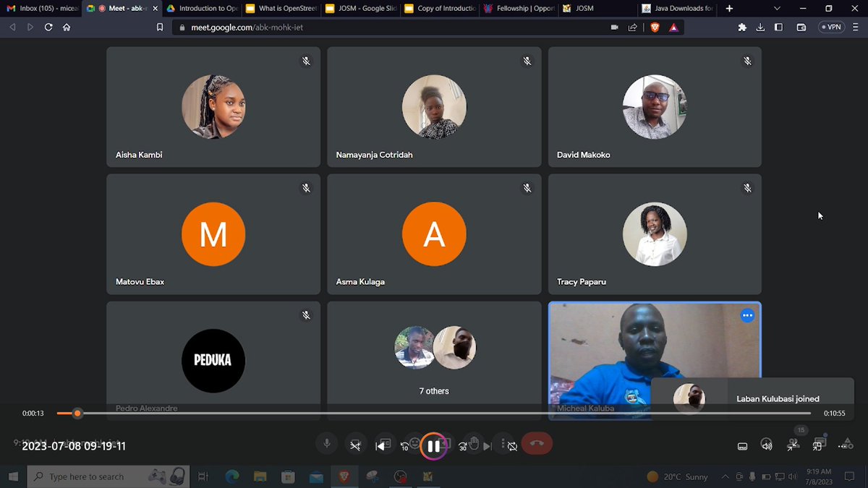Click the browser back arrow

tap(12, 27)
